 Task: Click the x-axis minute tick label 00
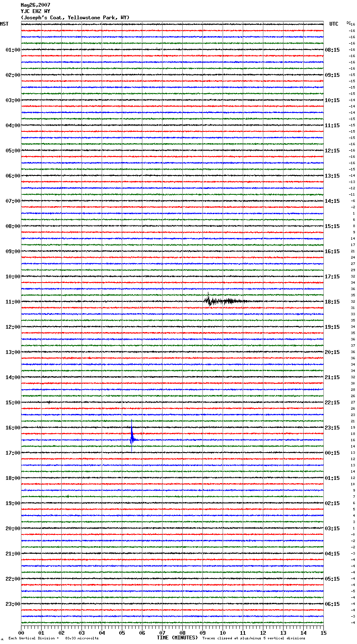pyautogui.click(x=21, y=633)
